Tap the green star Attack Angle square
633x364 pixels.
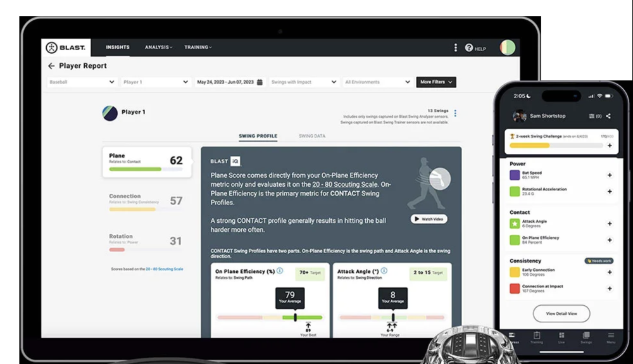(515, 223)
